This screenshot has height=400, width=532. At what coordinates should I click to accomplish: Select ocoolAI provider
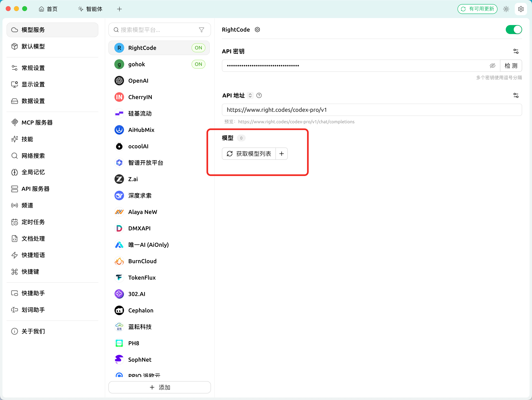click(x=159, y=146)
